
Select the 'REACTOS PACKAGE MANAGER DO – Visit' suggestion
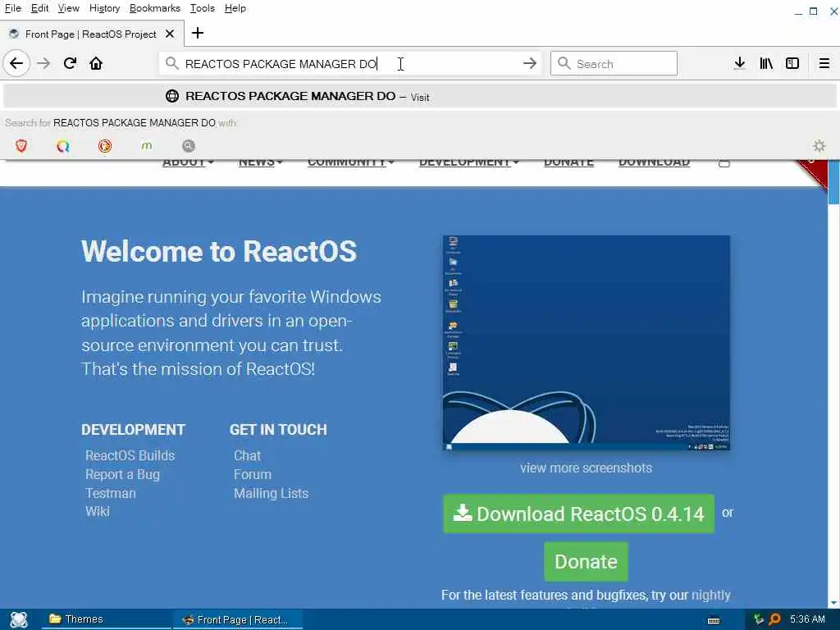point(420,97)
